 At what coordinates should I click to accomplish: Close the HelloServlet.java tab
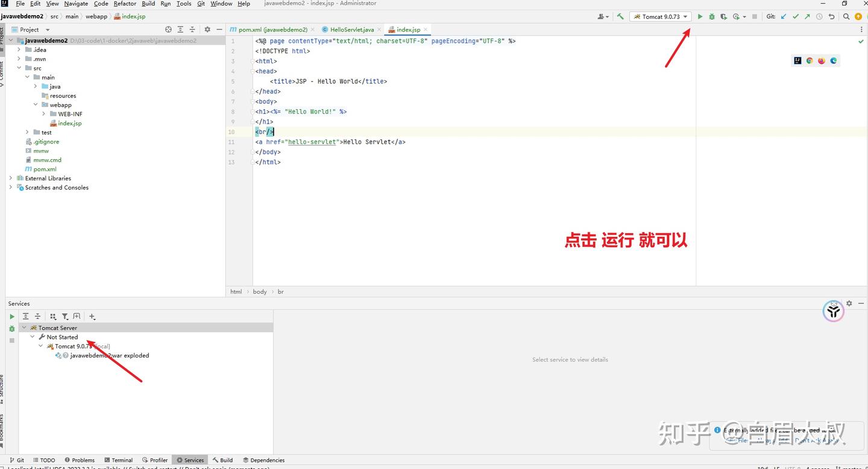tap(379, 29)
